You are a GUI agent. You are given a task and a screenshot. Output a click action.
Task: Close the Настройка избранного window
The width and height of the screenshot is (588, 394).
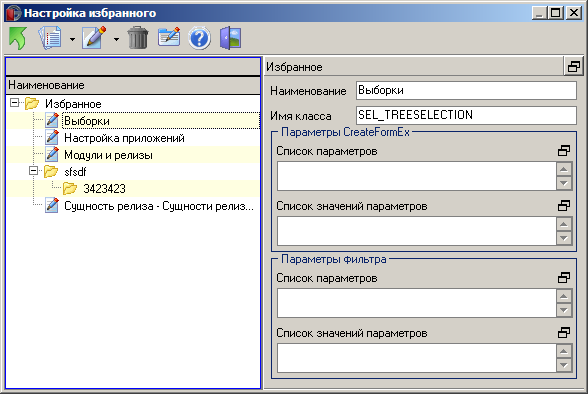tap(574, 13)
